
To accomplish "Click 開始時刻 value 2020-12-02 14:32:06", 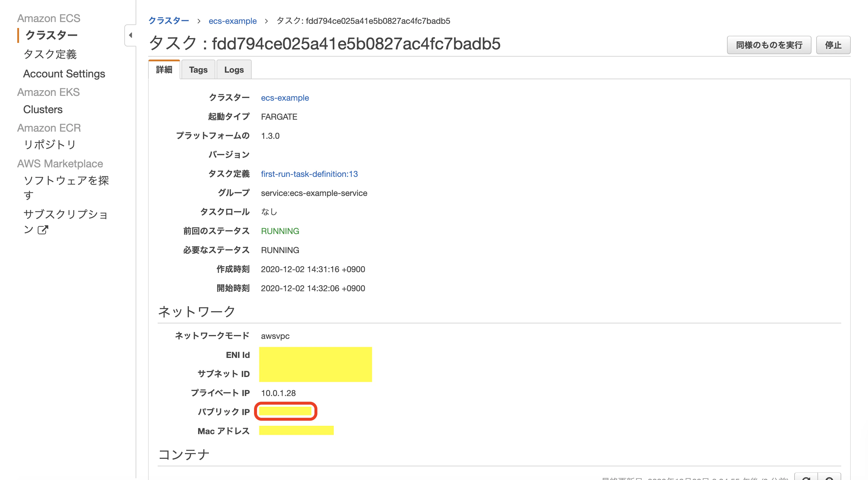I will click(313, 289).
